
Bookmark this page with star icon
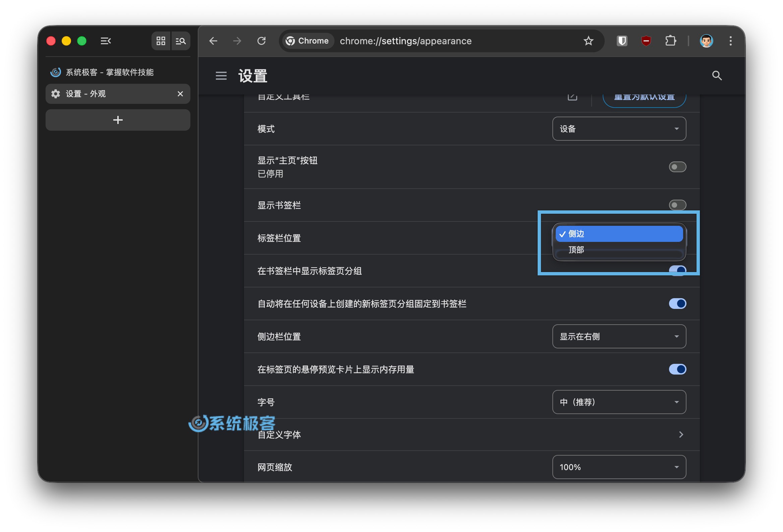(x=588, y=41)
